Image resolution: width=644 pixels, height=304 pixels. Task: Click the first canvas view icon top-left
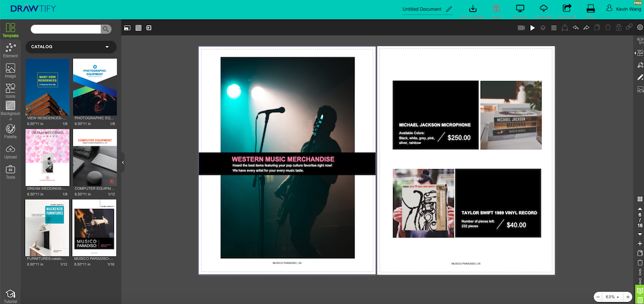[x=128, y=28]
